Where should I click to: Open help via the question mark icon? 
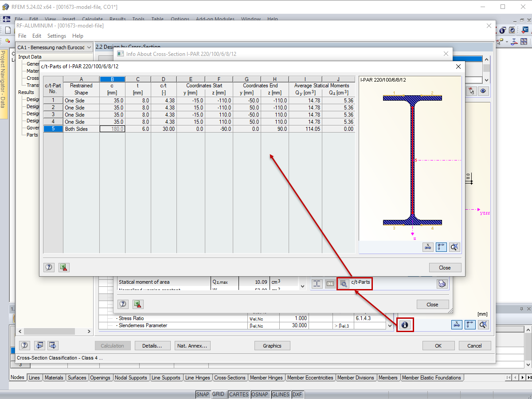click(49, 267)
